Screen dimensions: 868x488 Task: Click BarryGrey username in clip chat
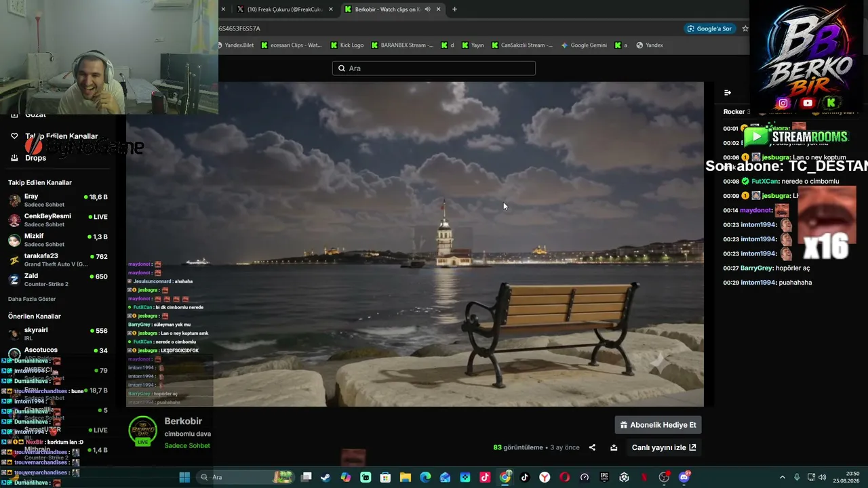point(757,268)
